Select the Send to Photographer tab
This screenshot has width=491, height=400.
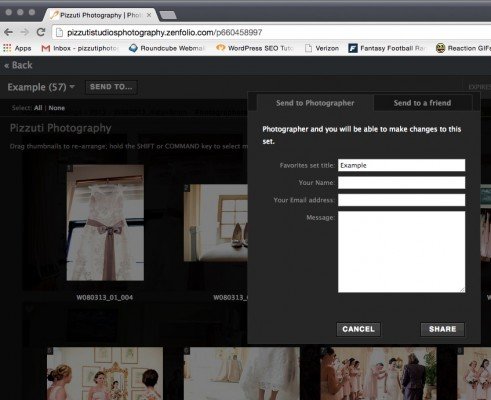click(315, 103)
